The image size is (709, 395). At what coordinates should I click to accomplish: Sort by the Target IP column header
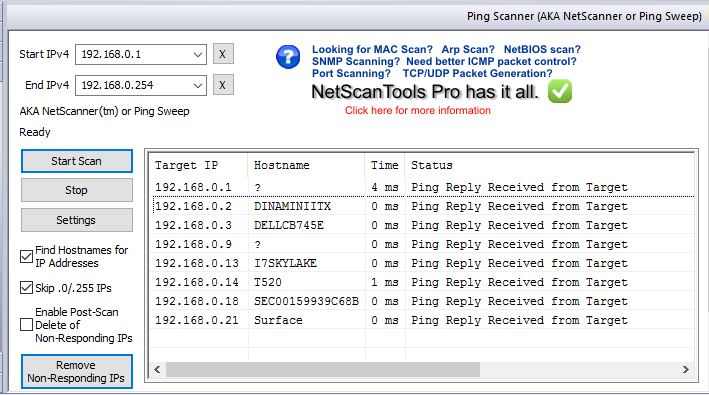click(x=198, y=165)
